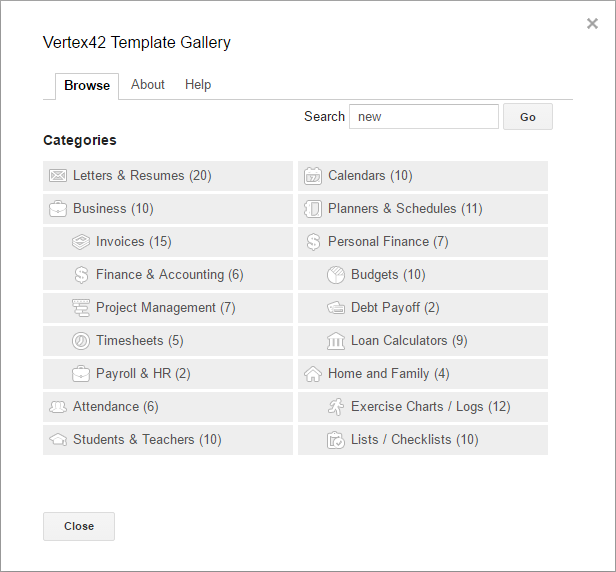Open the Invoices (15) category
Viewport: 616px width, 572px height.
(x=133, y=242)
